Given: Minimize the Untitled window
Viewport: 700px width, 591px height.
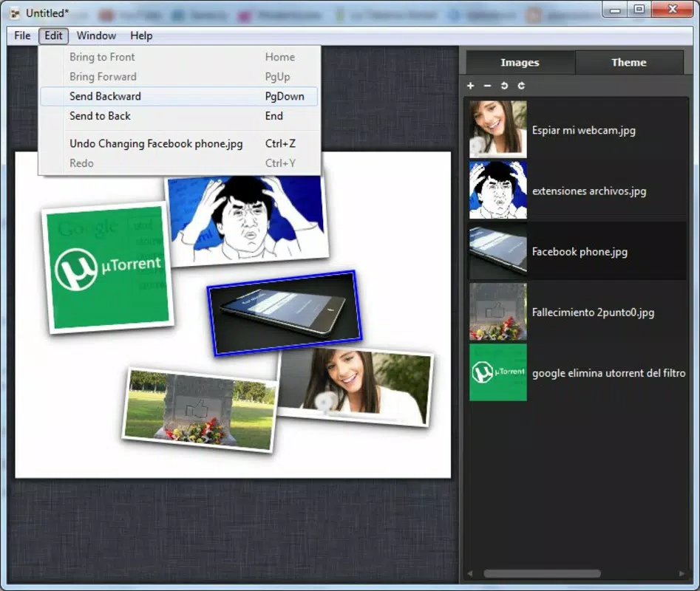Looking at the screenshot, I should pyautogui.click(x=615, y=10).
